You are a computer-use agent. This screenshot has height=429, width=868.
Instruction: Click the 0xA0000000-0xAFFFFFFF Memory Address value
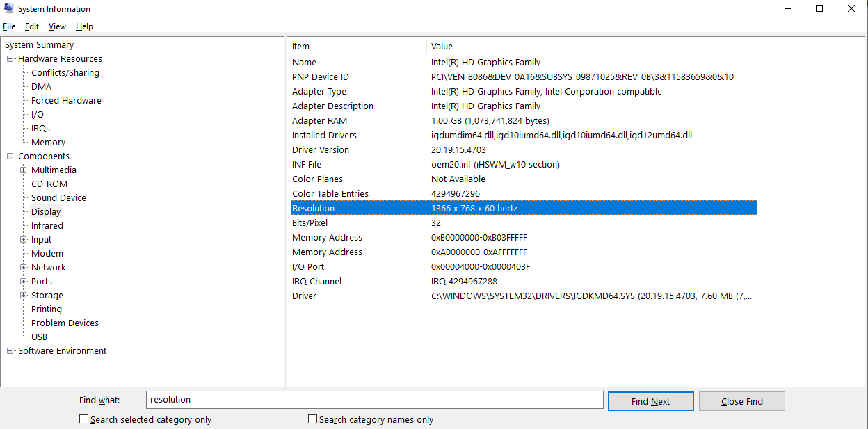click(x=479, y=252)
